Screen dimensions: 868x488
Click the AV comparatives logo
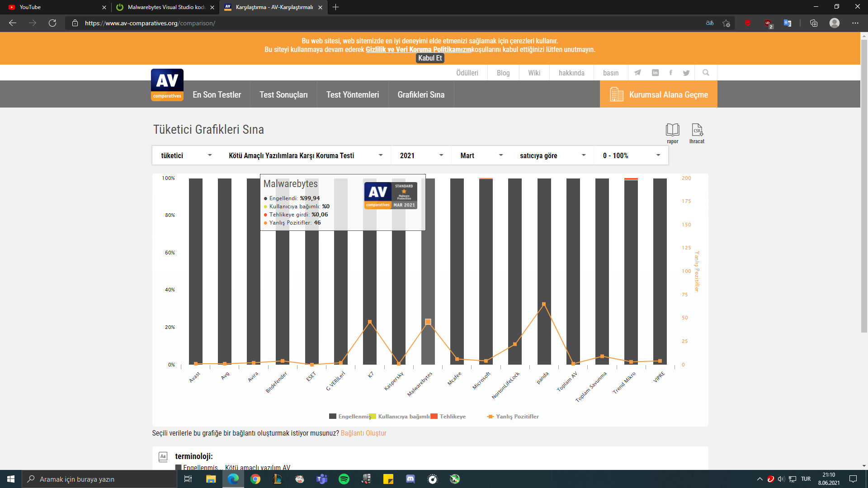tap(167, 85)
